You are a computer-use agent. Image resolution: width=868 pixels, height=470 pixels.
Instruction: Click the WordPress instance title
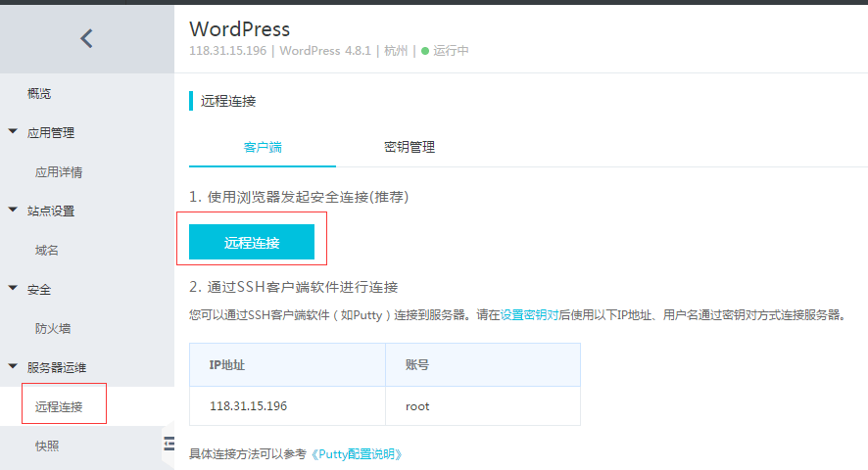click(240, 28)
